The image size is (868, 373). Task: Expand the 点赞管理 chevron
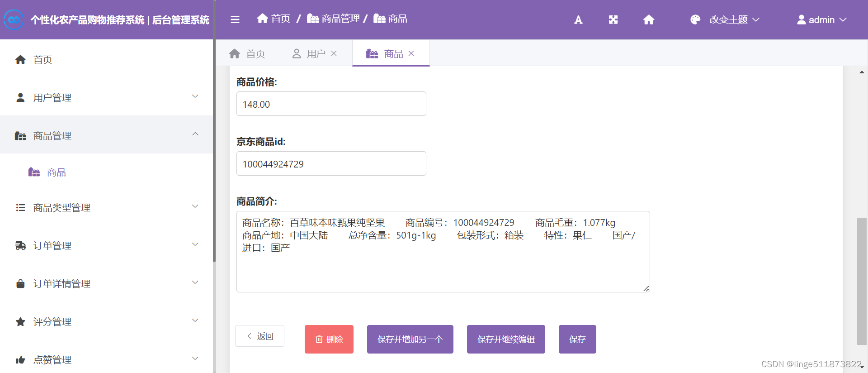[195, 359]
